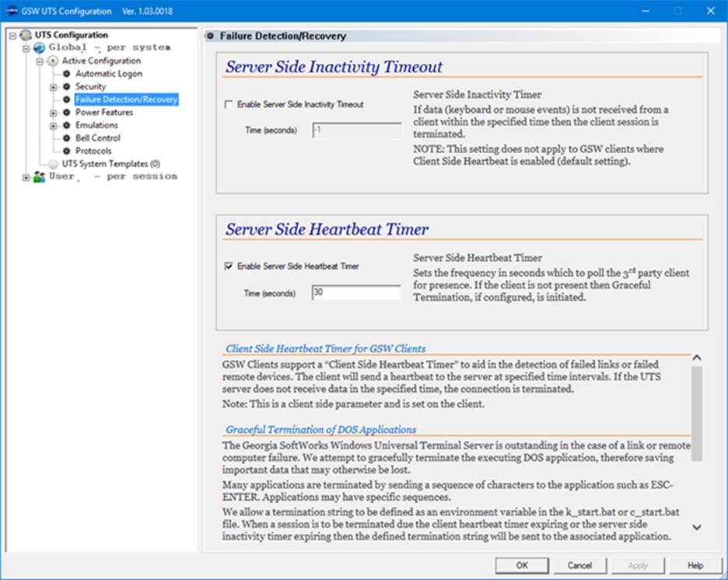Close the GSW UTS Configuration window
Image resolution: width=728 pixels, height=580 pixels.
(x=710, y=11)
